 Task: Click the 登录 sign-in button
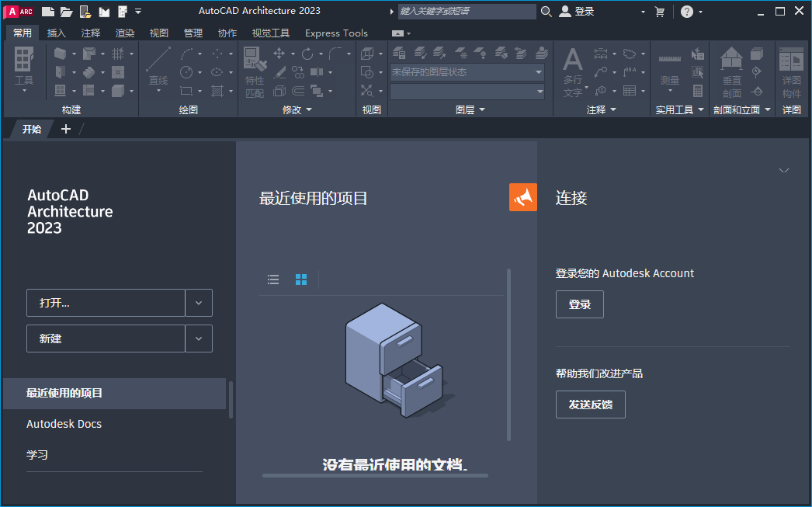(x=579, y=304)
